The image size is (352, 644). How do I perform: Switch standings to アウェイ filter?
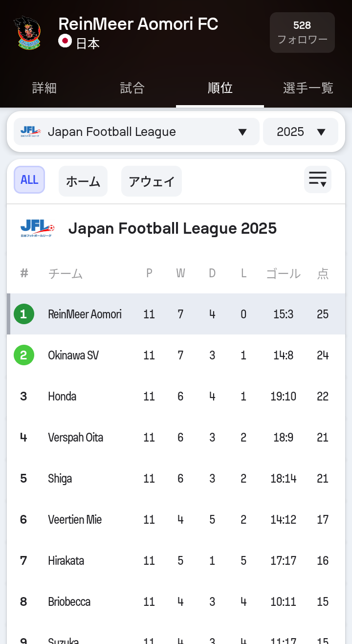(x=152, y=181)
